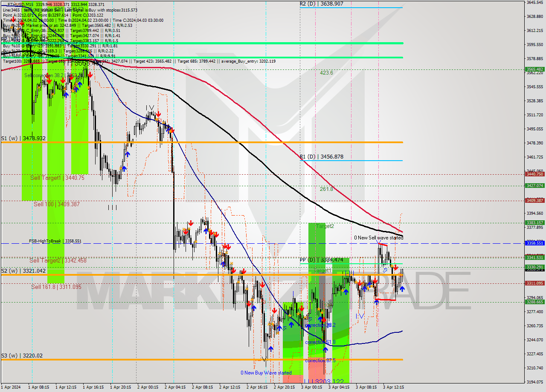Click the '0 New Buy Wave started' annotation
The height and width of the screenshot is (392, 546).
tap(266, 373)
